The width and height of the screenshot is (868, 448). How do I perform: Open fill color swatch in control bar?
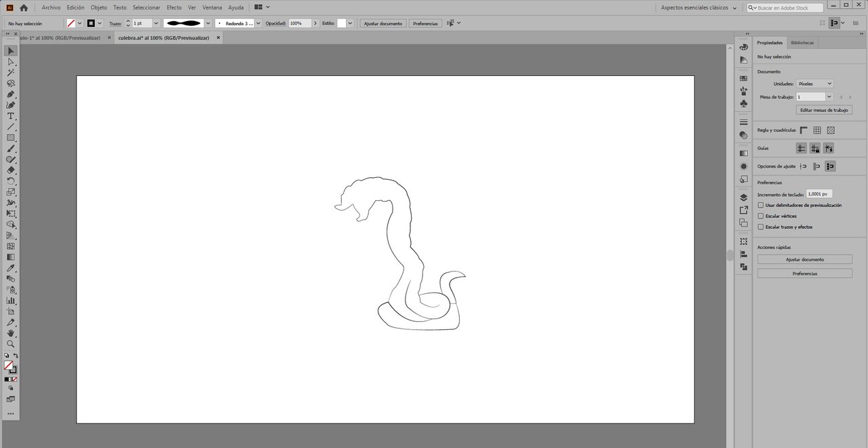71,23
